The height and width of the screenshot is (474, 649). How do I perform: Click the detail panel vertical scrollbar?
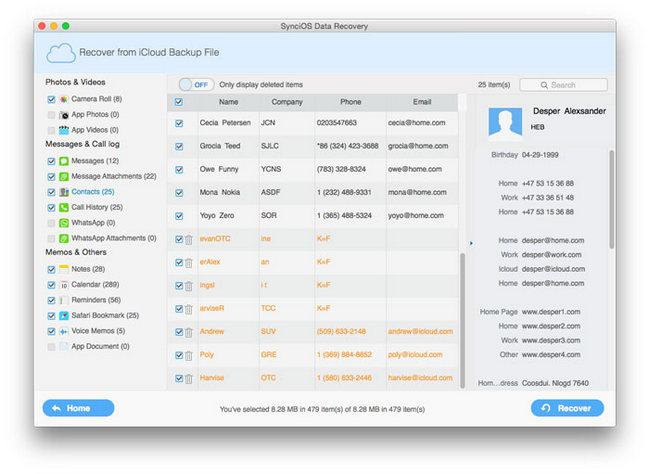click(x=611, y=200)
